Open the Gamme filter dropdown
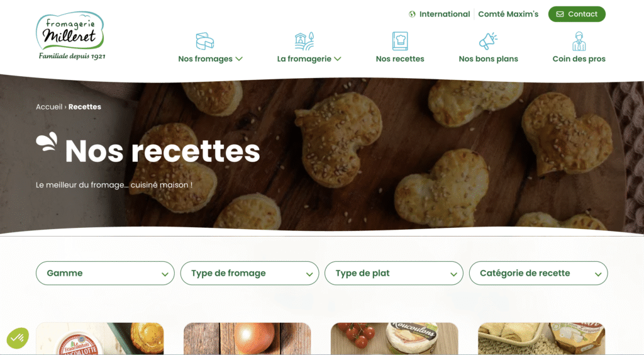The height and width of the screenshot is (355, 644). tap(105, 273)
